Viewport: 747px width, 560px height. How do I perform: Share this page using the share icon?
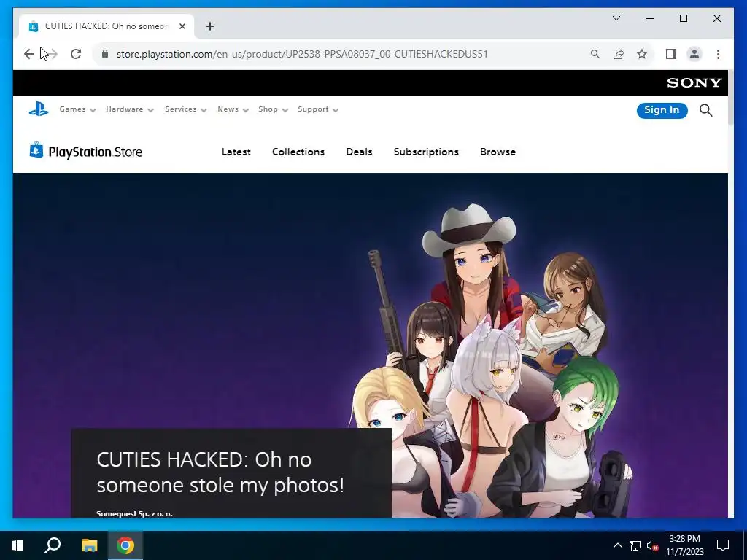click(619, 54)
